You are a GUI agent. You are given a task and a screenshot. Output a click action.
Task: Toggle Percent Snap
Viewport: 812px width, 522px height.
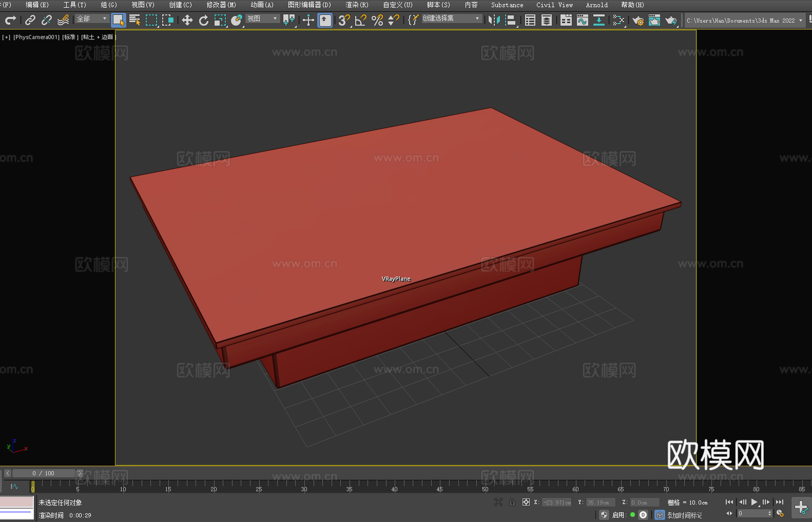[x=377, y=20]
